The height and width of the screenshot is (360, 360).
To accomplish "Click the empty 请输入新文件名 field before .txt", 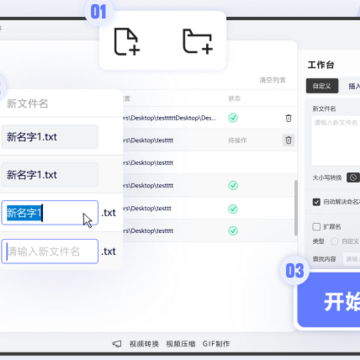I will (x=50, y=251).
